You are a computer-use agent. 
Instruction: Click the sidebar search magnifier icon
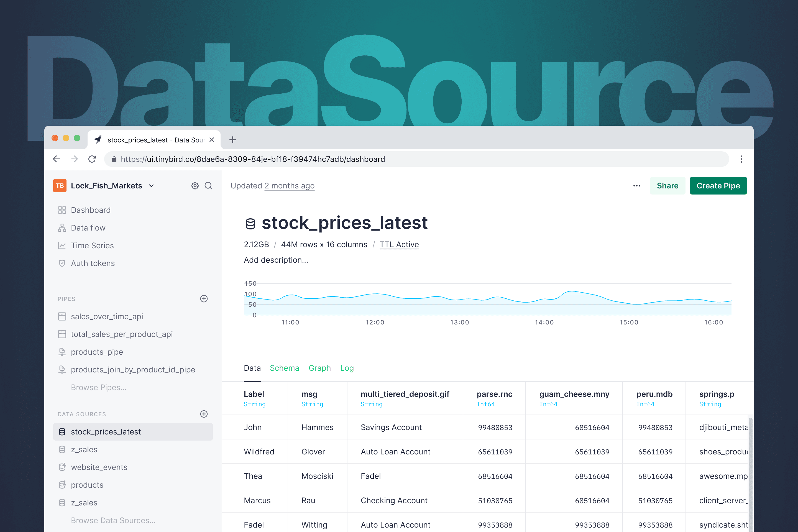pos(208,186)
